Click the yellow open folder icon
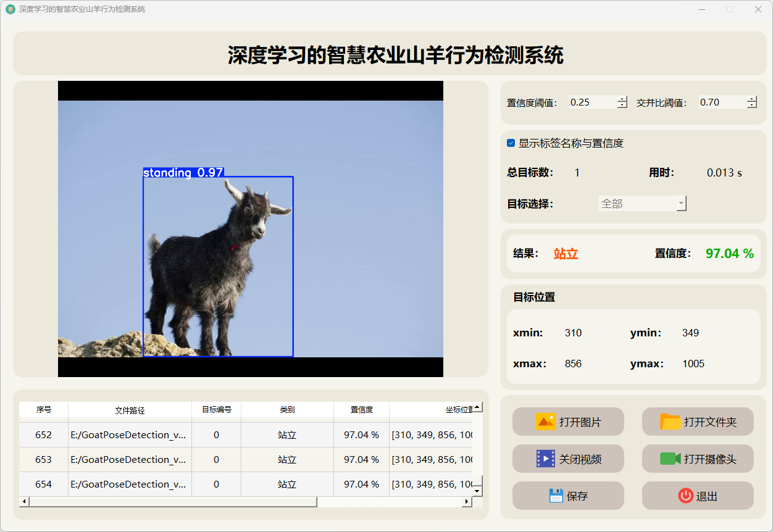Image resolution: width=773 pixels, height=532 pixels. (x=670, y=422)
